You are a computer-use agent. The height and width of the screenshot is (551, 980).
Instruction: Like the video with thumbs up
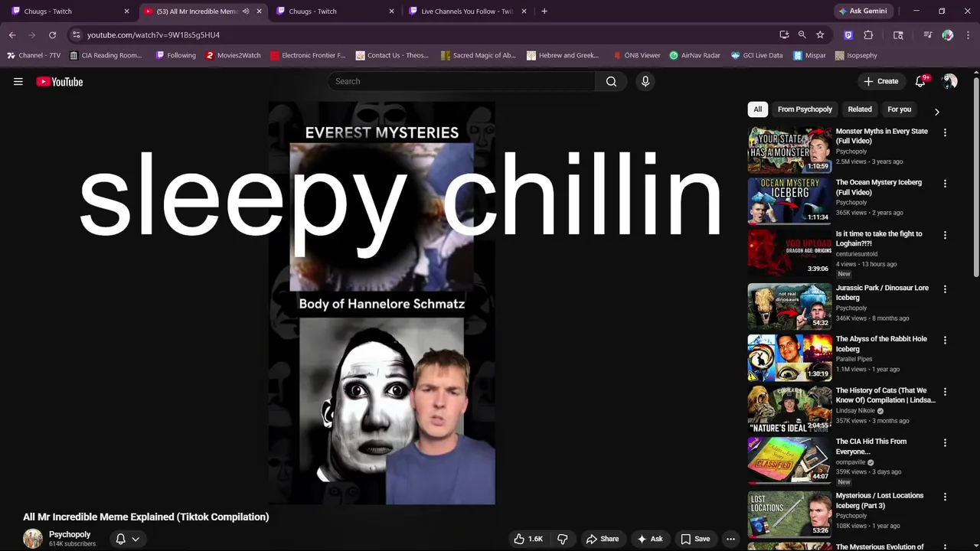tap(528, 539)
